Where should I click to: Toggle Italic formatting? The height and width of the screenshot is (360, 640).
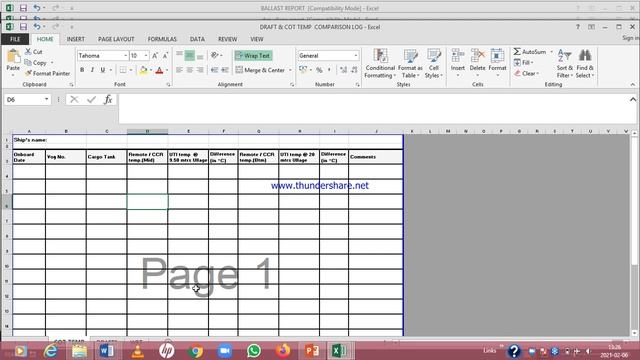click(x=92, y=70)
